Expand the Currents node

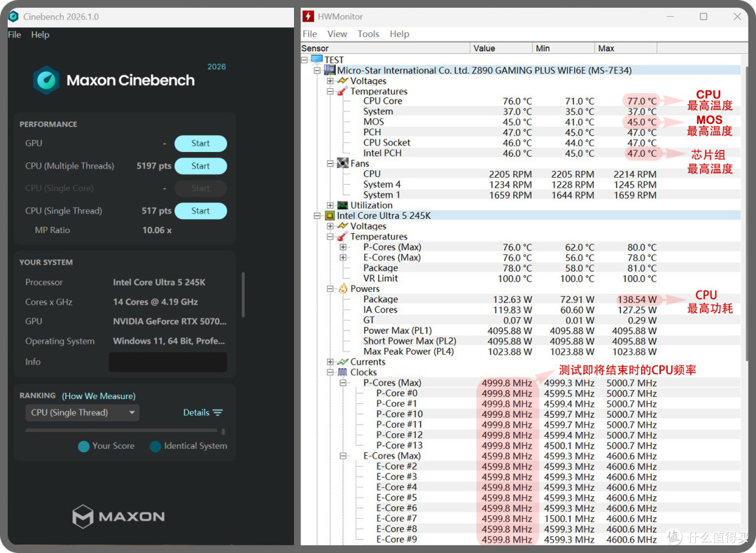click(330, 362)
